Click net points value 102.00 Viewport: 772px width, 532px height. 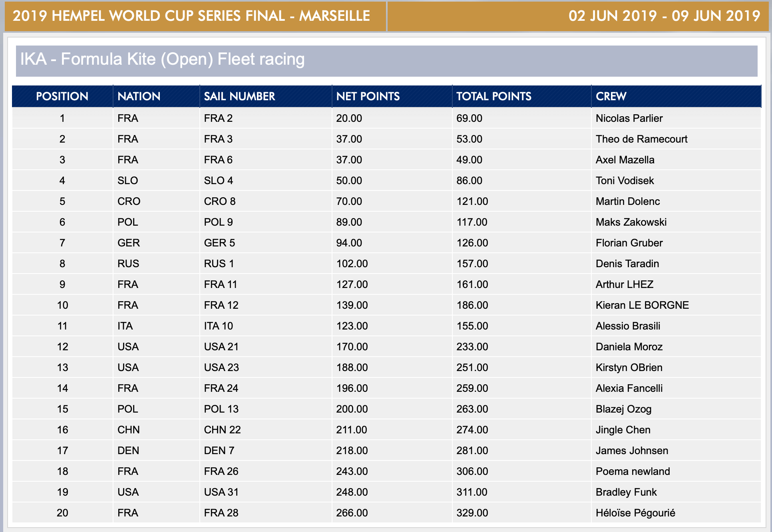point(352,264)
